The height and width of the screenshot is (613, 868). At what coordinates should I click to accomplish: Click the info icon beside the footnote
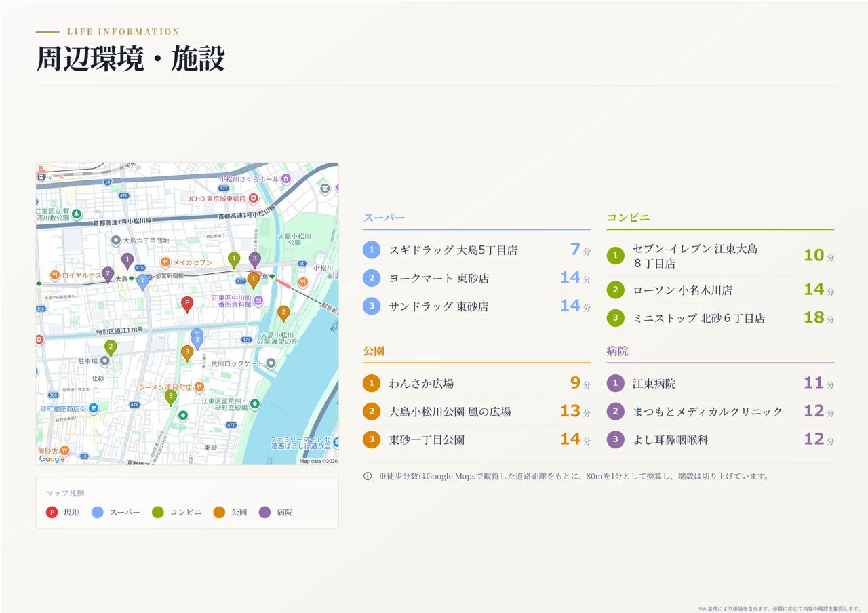(368, 476)
